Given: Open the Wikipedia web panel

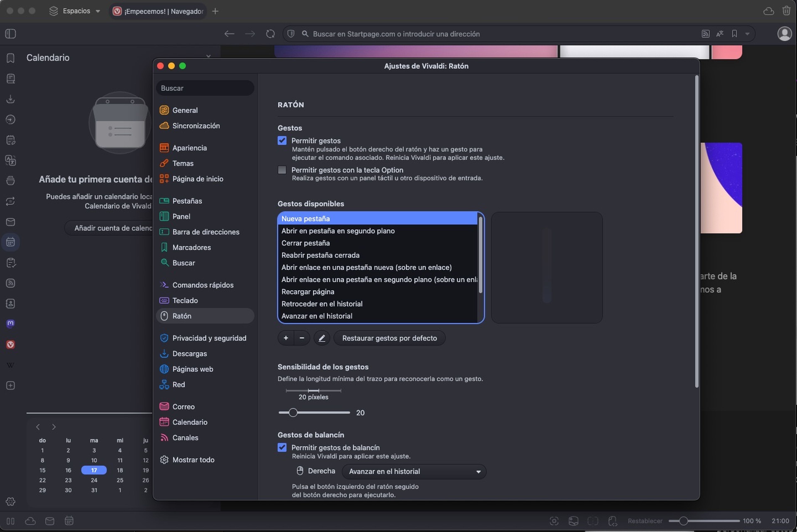Looking at the screenshot, I should tap(11, 365).
